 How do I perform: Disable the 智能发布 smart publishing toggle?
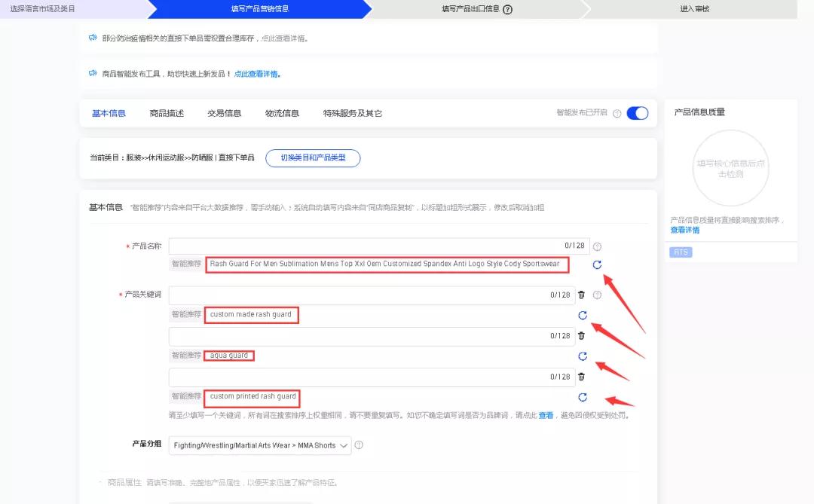coord(637,112)
